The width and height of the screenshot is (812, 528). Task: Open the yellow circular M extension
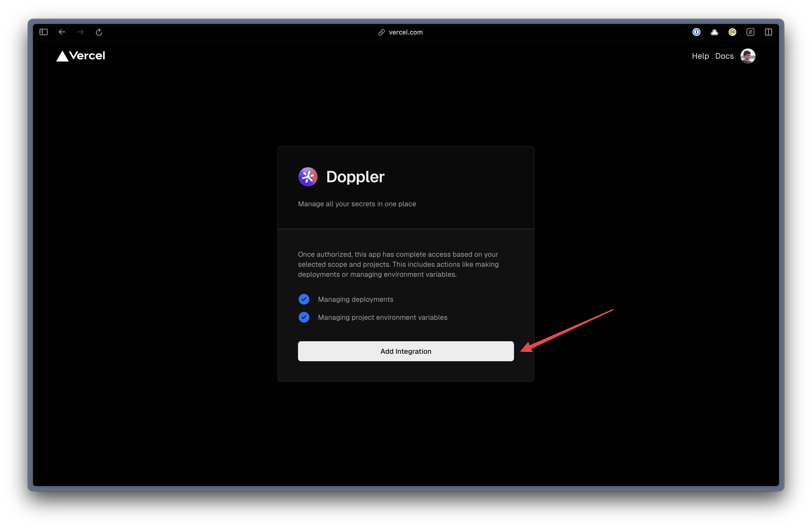(x=732, y=32)
